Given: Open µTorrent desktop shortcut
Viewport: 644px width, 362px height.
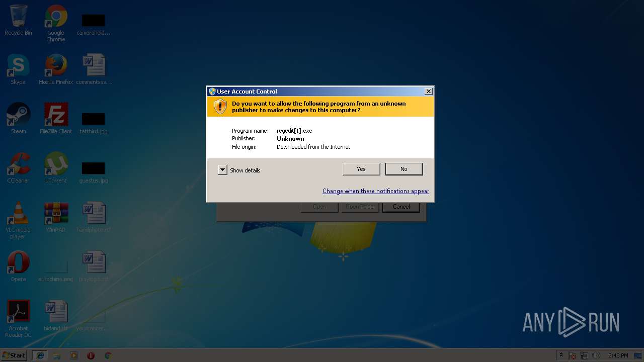Looking at the screenshot, I should 56,168.
